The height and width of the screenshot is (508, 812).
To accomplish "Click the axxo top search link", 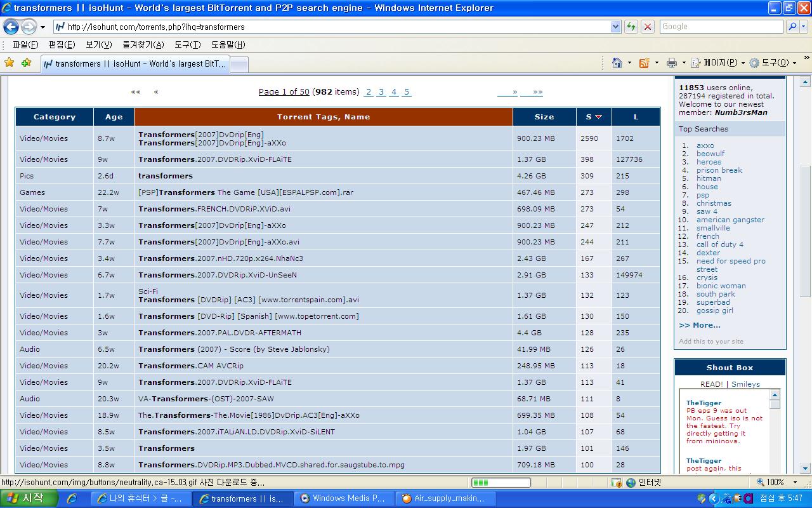I will (705, 145).
